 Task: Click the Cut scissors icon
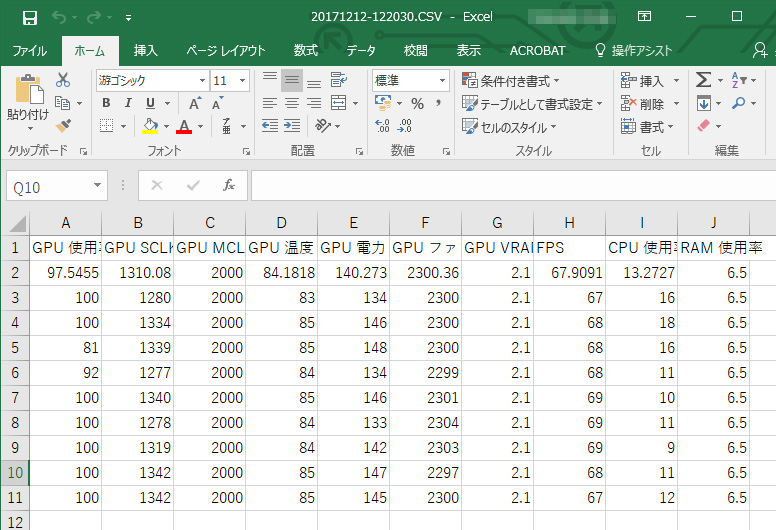click(x=63, y=81)
